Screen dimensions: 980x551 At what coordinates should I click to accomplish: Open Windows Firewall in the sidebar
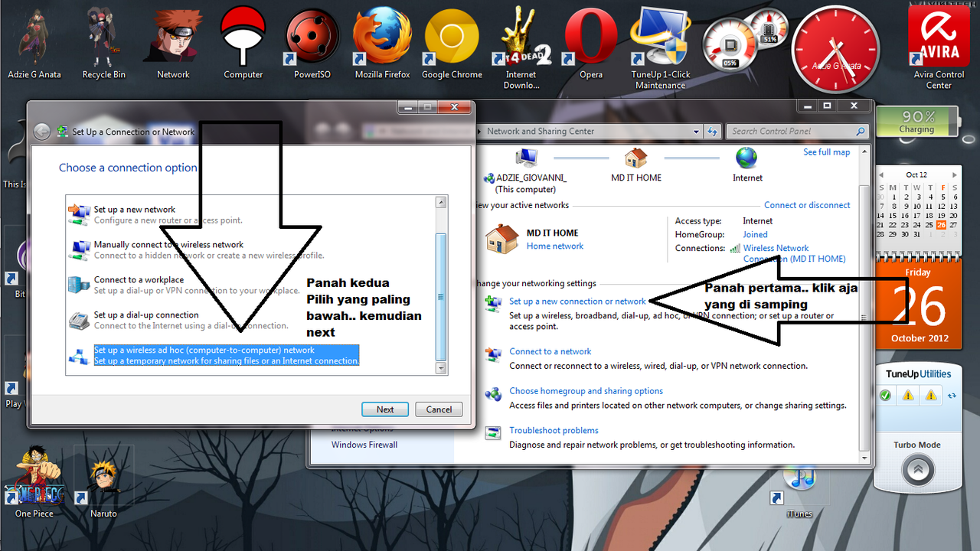click(364, 445)
